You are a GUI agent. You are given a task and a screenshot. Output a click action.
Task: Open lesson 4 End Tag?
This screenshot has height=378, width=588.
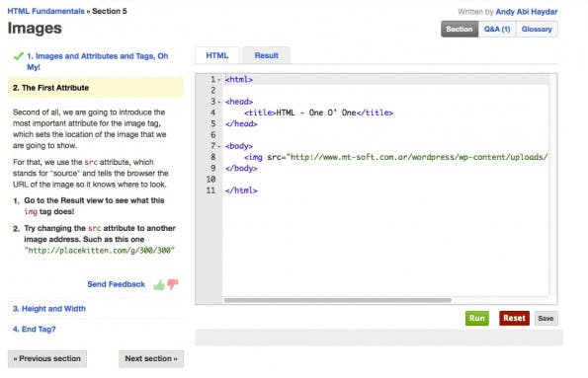35,329
